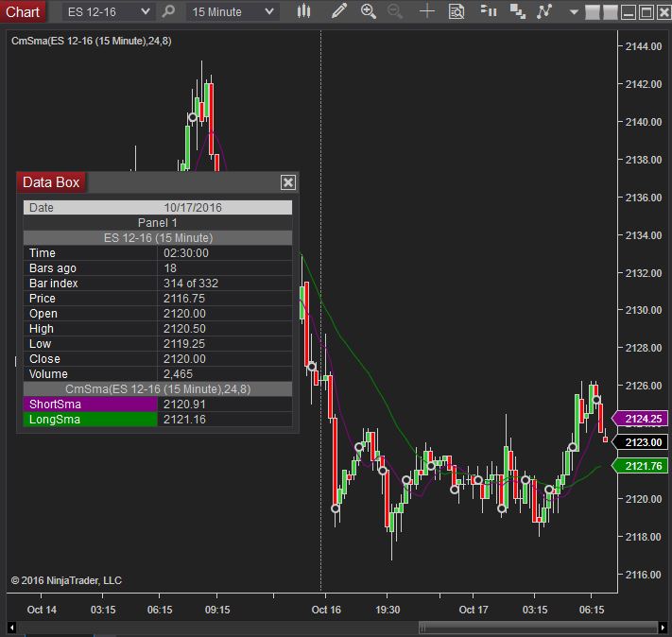Click the CmSma section header in Data Box
The width and height of the screenshot is (672, 637).
158,389
